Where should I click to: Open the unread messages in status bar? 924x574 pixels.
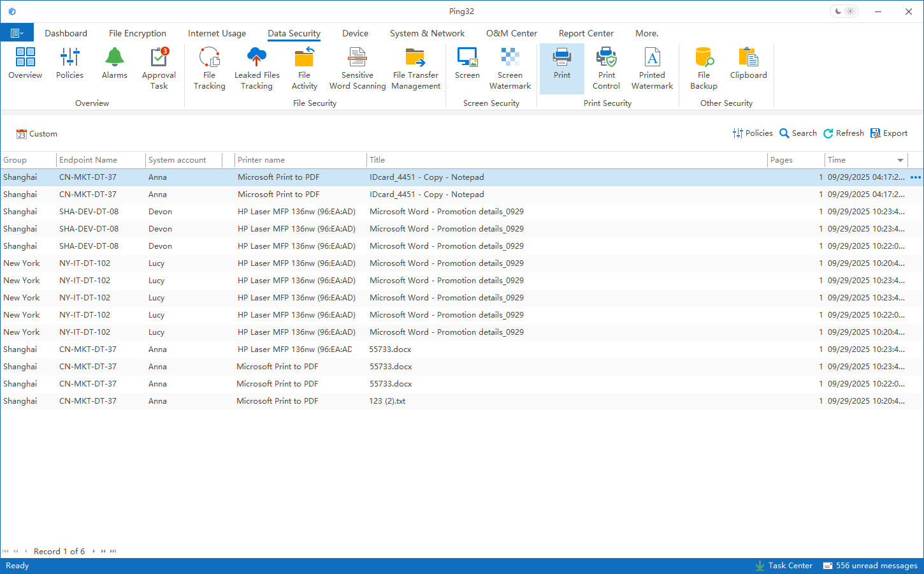pos(870,566)
